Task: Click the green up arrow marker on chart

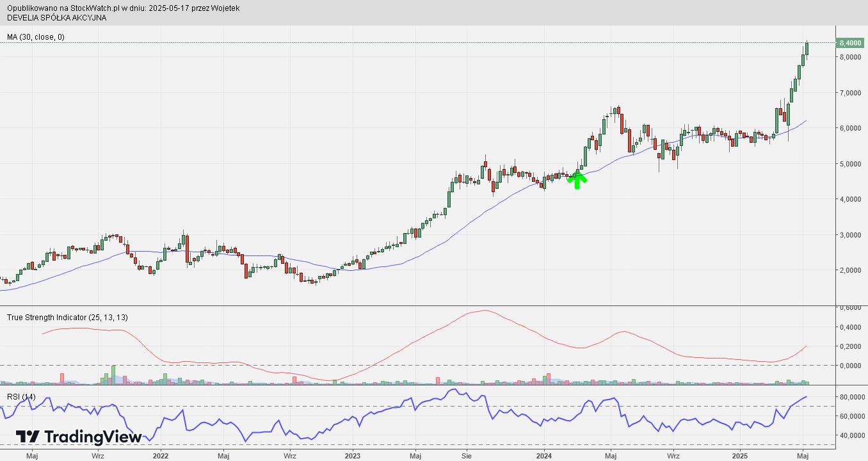Action: click(x=577, y=181)
